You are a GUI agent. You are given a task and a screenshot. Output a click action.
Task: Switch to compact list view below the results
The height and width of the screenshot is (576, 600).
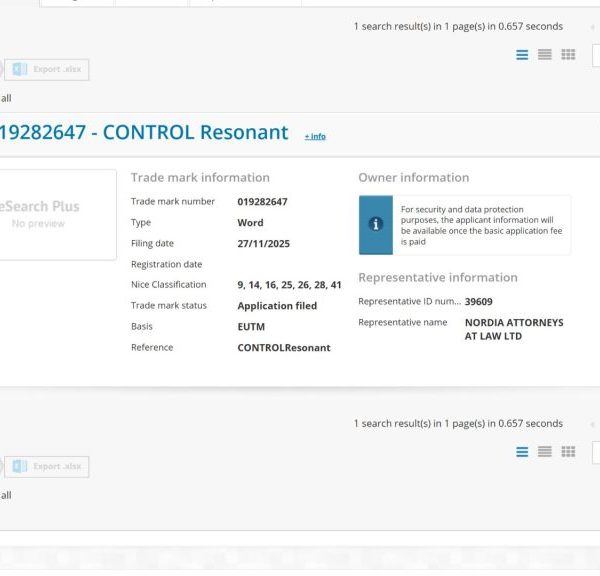(545, 452)
